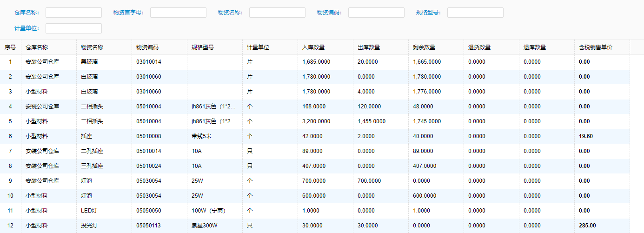This screenshot has height=233, width=644.
Task: Click material code 05010024
Action: 149,166
